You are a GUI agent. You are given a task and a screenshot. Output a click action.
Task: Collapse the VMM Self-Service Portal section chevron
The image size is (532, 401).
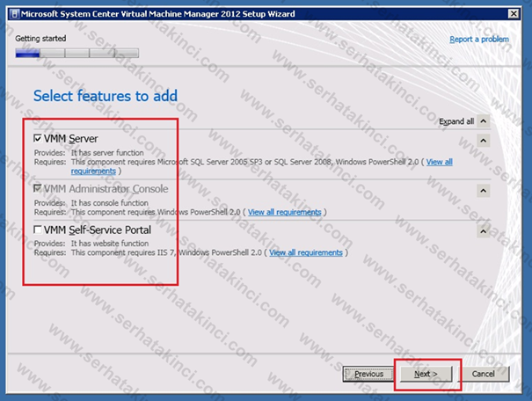(x=484, y=231)
